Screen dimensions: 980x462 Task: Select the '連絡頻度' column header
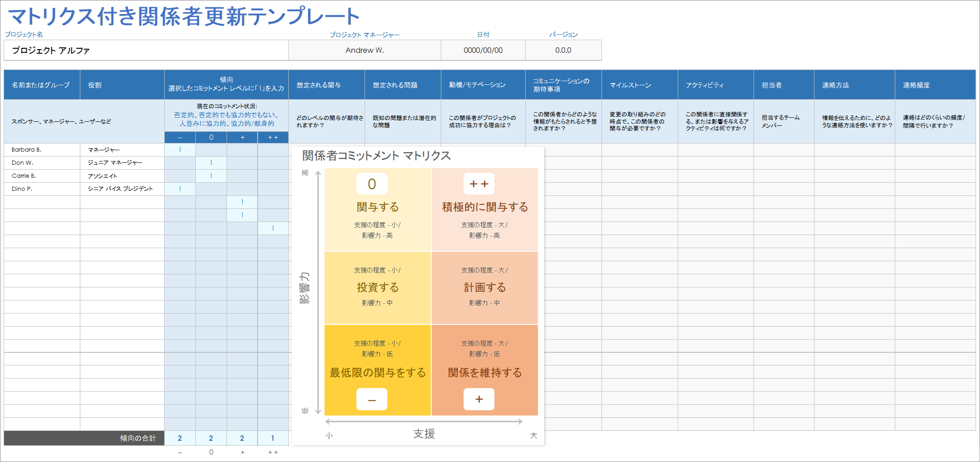click(x=935, y=85)
